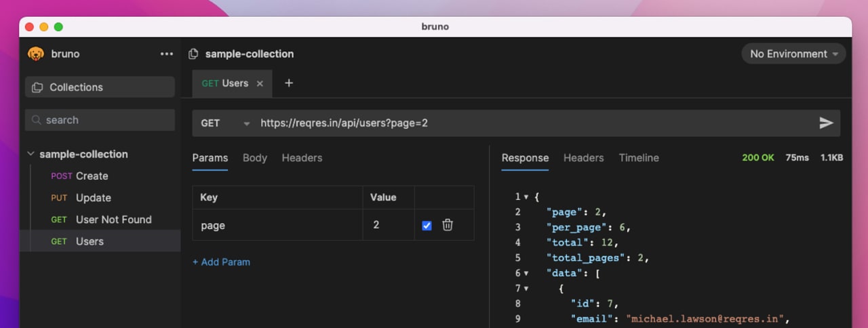Click the Collections button
The height and width of the screenshot is (328, 868).
click(x=100, y=87)
